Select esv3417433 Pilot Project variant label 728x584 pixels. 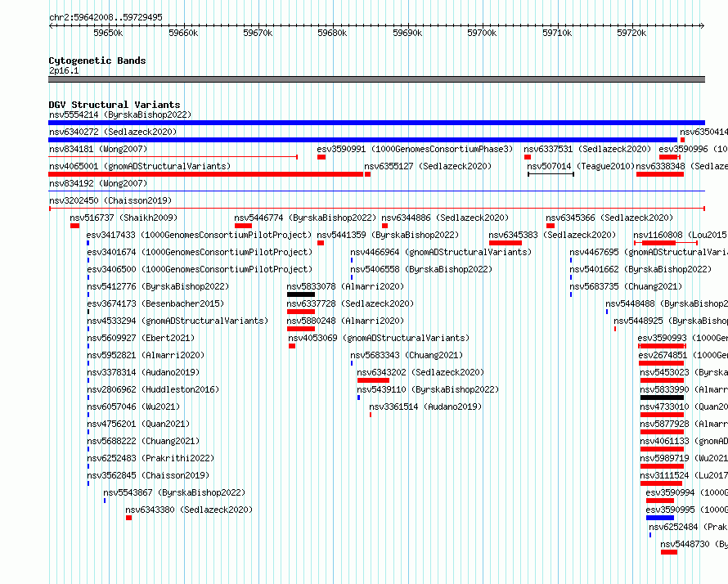[x=200, y=235]
